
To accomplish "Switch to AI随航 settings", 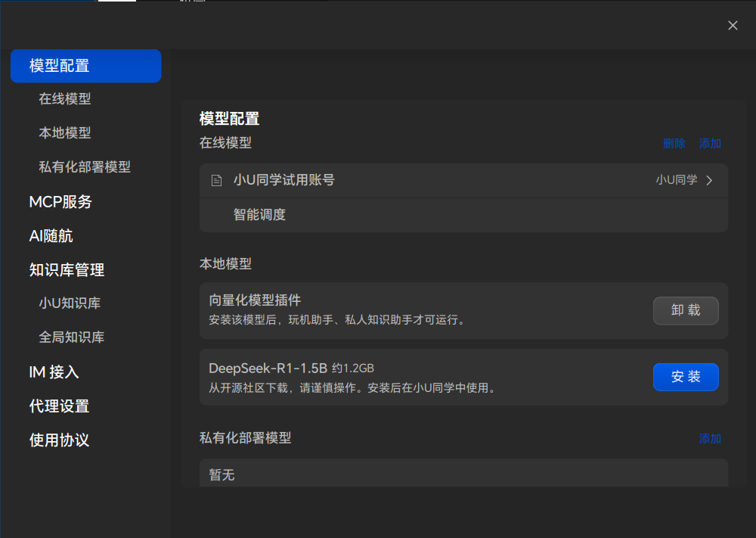I will [51, 236].
